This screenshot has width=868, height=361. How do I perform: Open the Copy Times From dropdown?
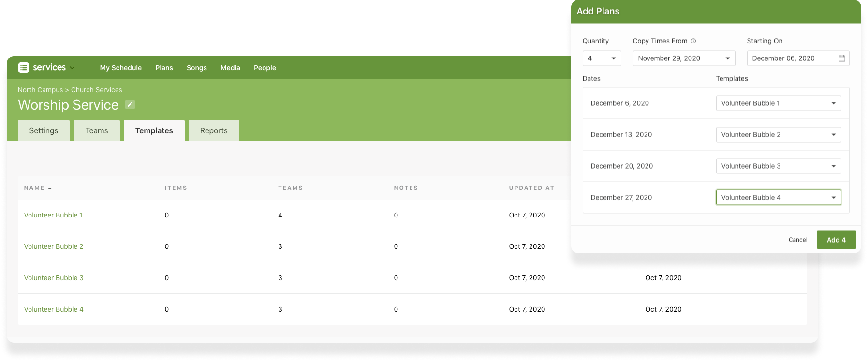pos(684,58)
